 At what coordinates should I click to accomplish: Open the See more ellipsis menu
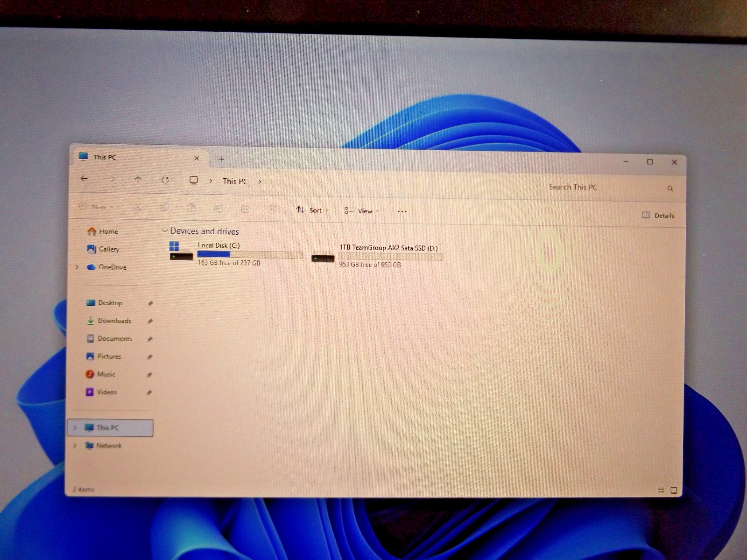click(402, 211)
